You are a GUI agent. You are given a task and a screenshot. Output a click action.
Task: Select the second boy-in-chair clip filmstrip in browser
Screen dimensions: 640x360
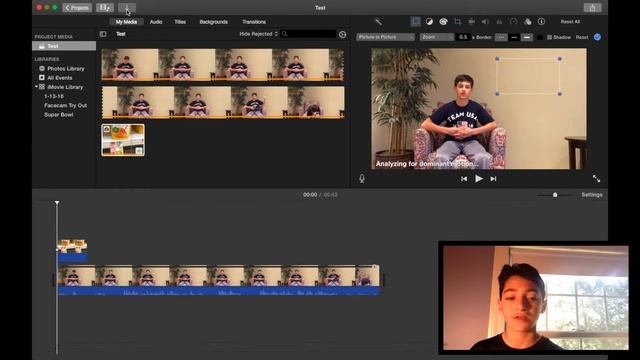click(x=223, y=102)
